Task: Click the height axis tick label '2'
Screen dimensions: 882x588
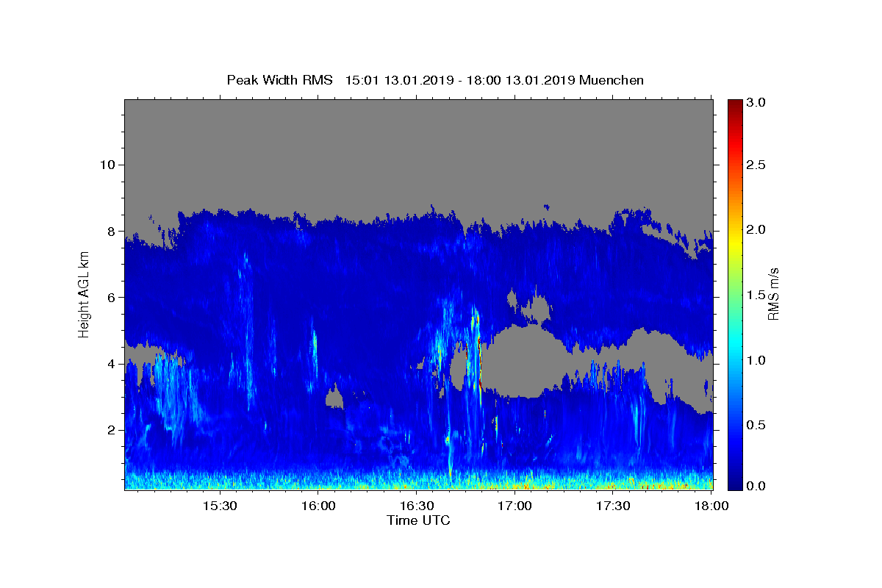Action: pyautogui.click(x=110, y=430)
